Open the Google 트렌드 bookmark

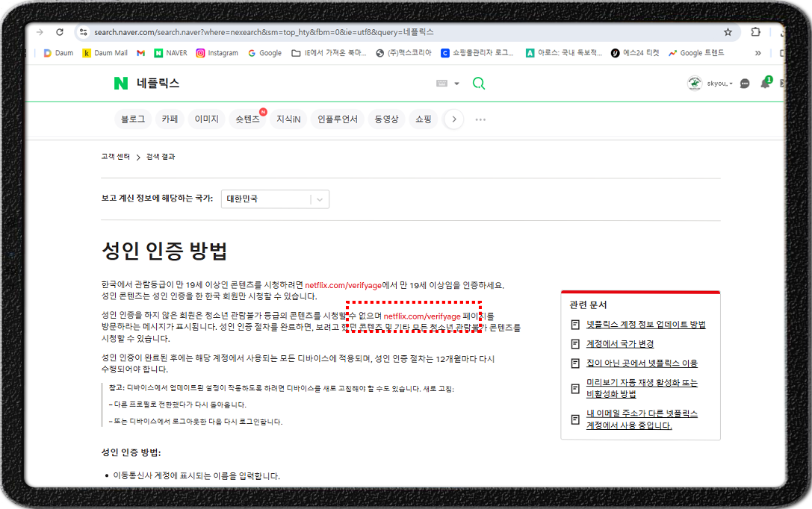[x=696, y=53]
